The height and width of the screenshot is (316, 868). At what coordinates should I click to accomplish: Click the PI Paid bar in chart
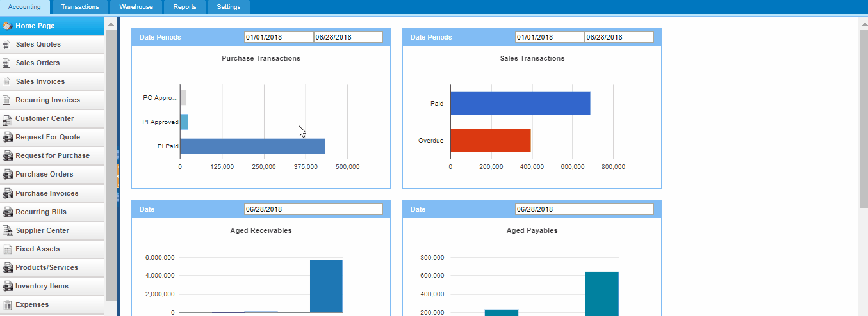pos(252,146)
